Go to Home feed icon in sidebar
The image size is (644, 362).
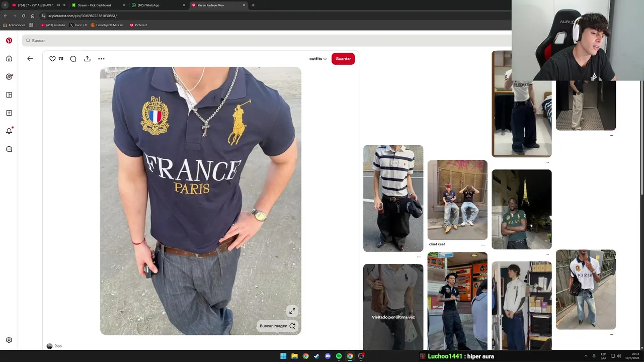(x=9, y=58)
